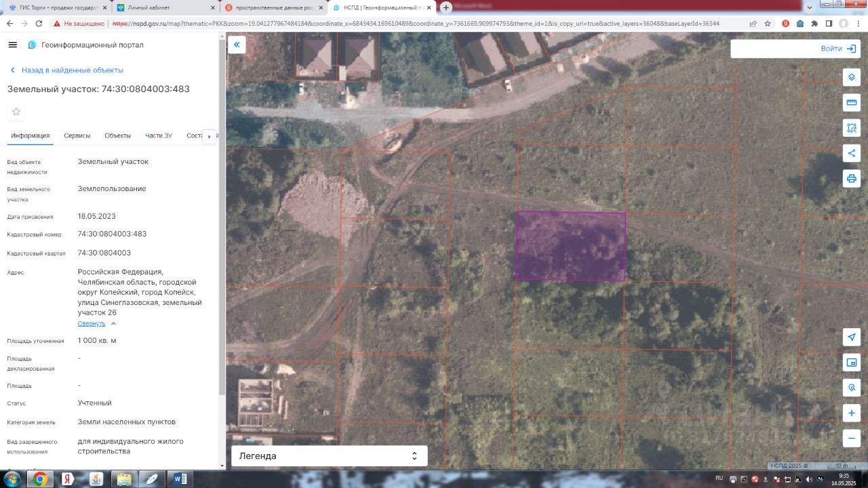This screenshot has width=868, height=488.
Task: Collapse the side panel with double-arrow button
Action: click(x=237, y=45)
